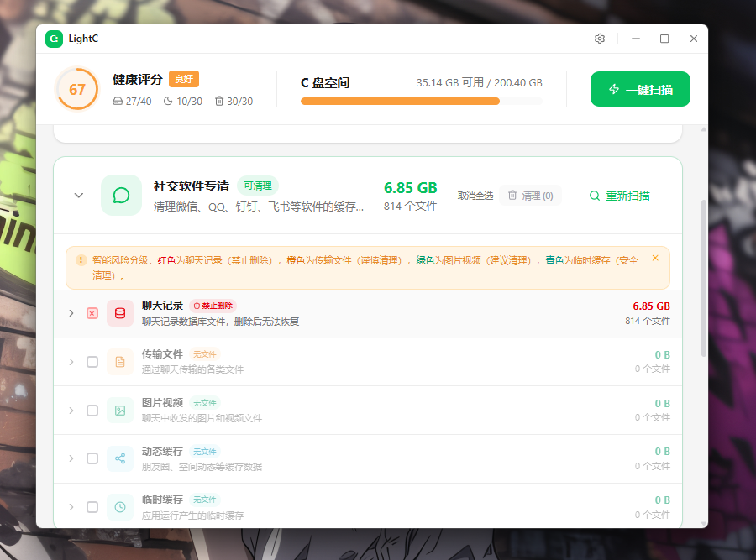Click the 良好 health badge
Screen dimensions: 756x560
(184, 79)
